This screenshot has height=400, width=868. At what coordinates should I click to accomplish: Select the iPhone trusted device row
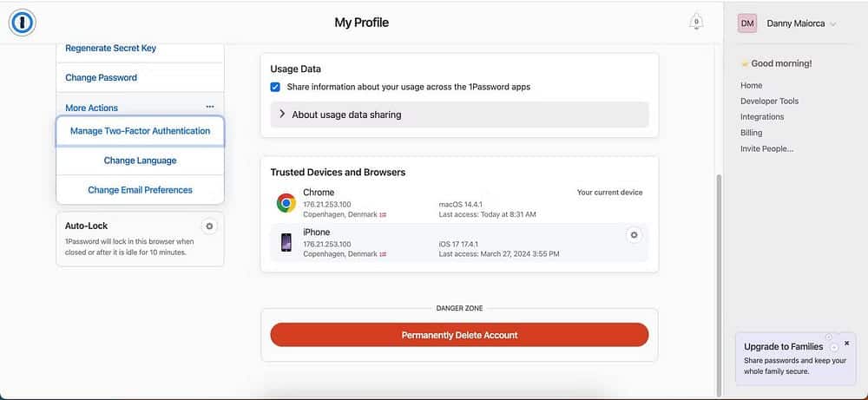[459, 242]
